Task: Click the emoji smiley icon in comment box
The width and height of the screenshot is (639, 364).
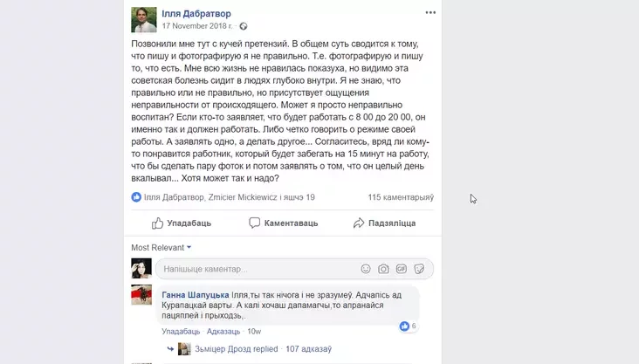Action: point(366,269)
